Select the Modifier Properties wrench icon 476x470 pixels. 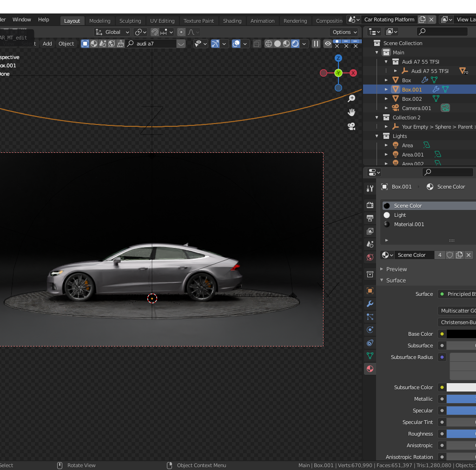pyautogui.click(x=370, y=304)
